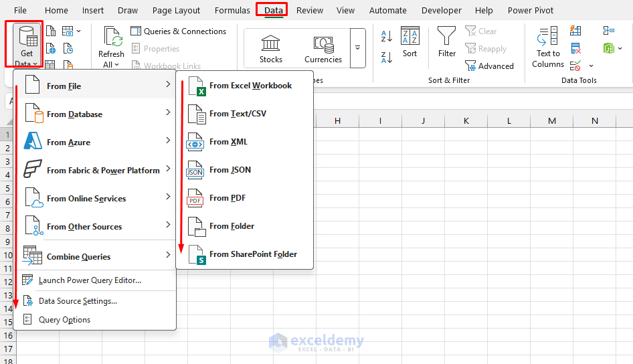Screen dimensions: 633x364
Task: Open Query Options
Action: point(95,320)
